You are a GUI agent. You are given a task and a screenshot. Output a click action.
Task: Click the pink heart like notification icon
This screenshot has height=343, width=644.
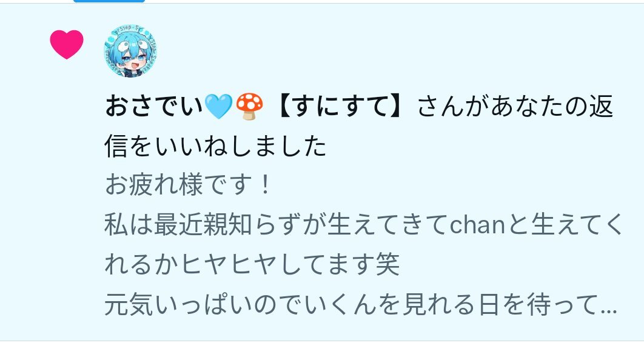point(67,44)
